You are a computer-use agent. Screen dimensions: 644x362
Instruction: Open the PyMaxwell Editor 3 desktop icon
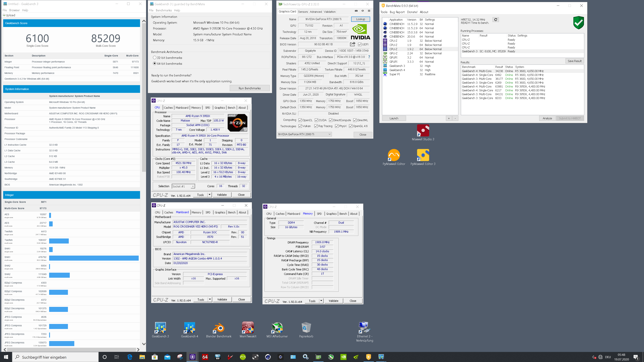click(423, 157)
